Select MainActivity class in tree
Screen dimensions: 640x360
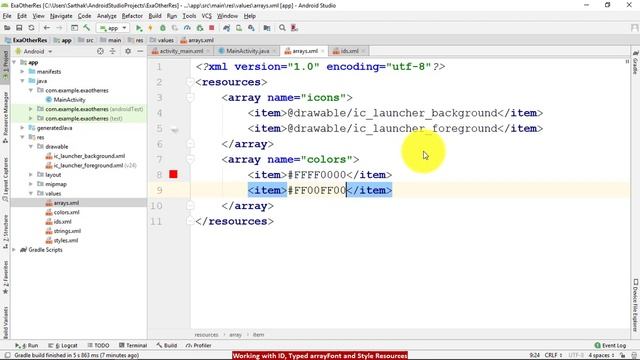[x=65, y=100]
